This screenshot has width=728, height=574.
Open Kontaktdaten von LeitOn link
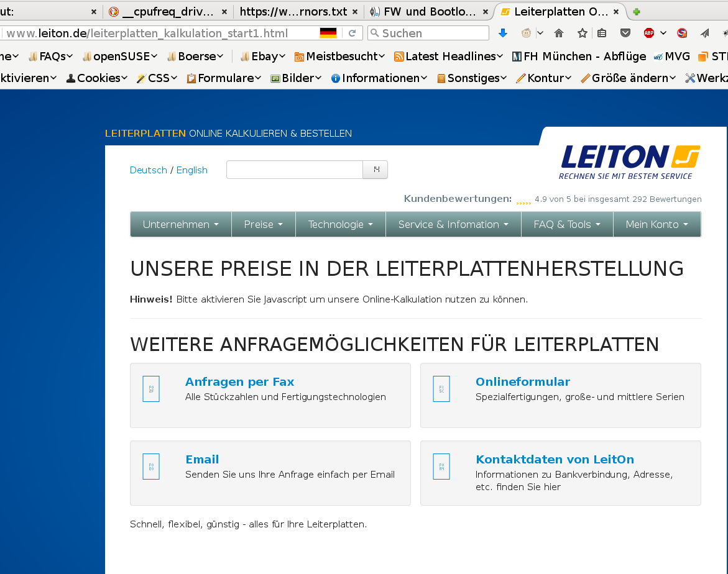[x=555, y=459]
